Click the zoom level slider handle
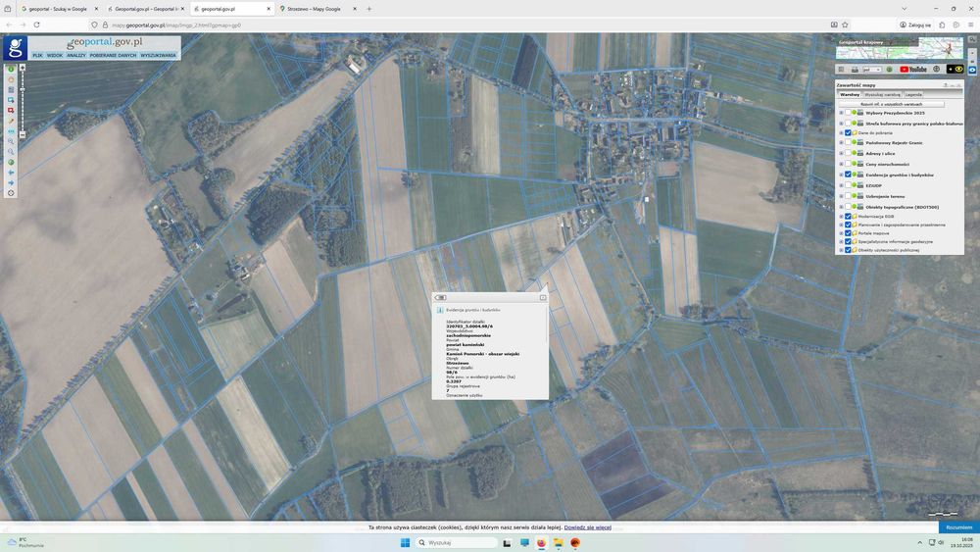 pyautogui.click(x=23, y=89)
